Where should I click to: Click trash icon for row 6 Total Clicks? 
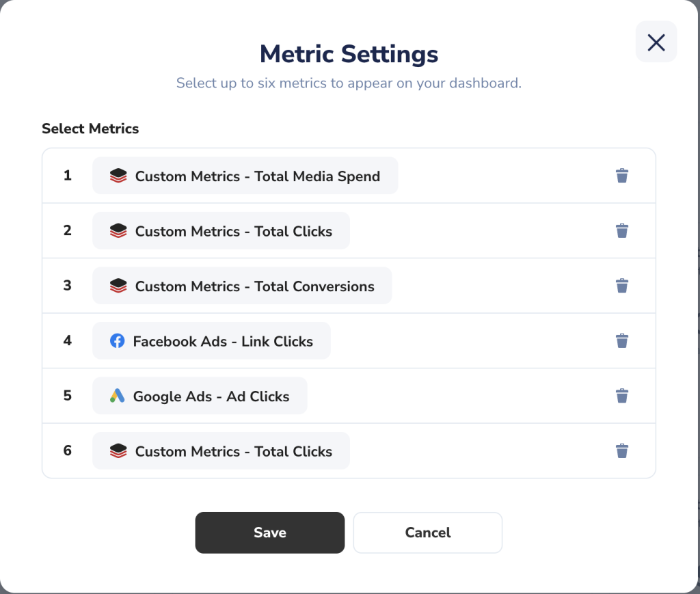pyautogui.click(x=622, y=450)
